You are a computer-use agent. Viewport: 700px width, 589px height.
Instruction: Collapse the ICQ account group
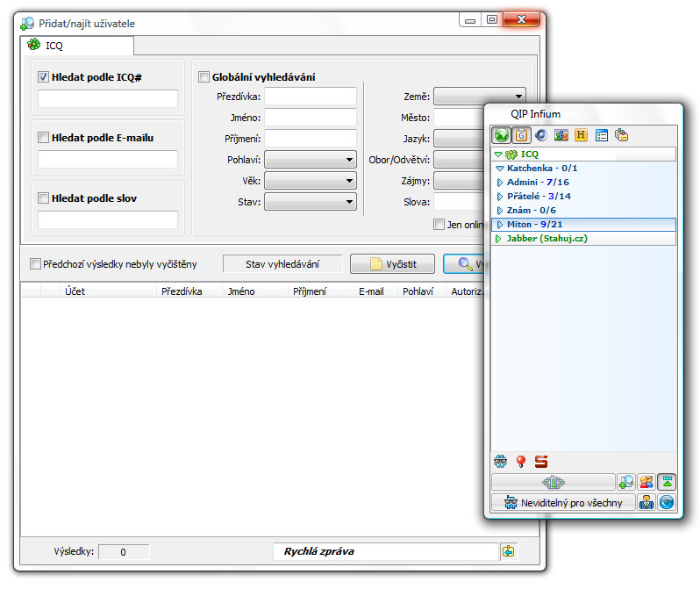tap(498, 154)
